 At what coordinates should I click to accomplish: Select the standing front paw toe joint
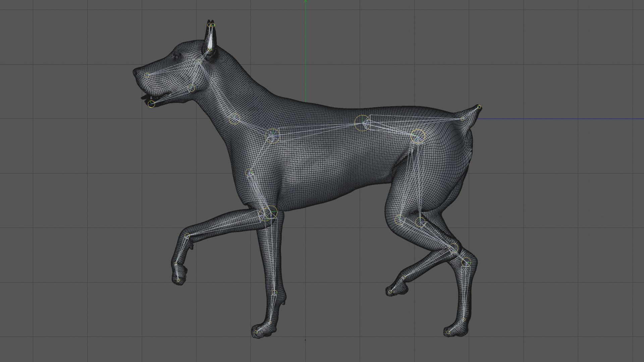[256, 332]
